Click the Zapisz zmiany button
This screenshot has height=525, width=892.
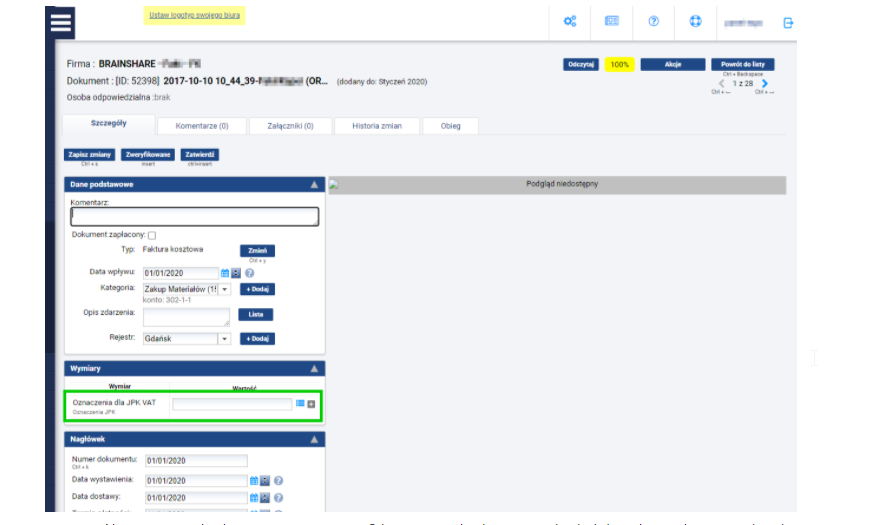tap(89, 155)
